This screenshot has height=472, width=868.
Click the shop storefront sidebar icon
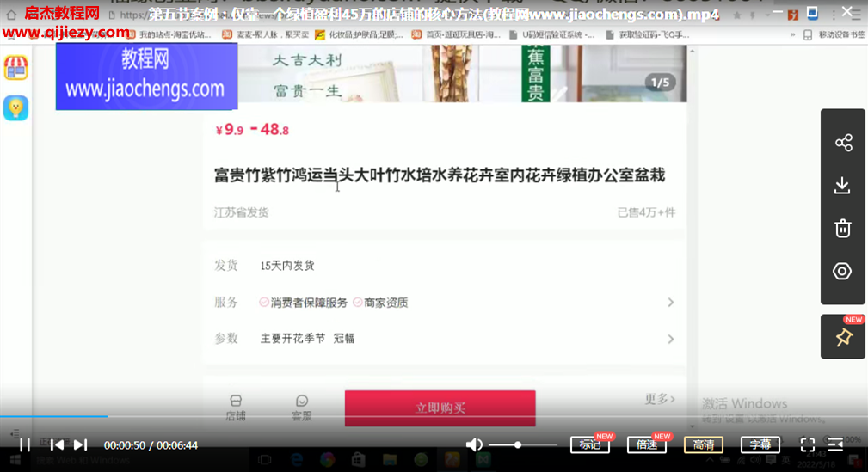(x=16, y=68)
